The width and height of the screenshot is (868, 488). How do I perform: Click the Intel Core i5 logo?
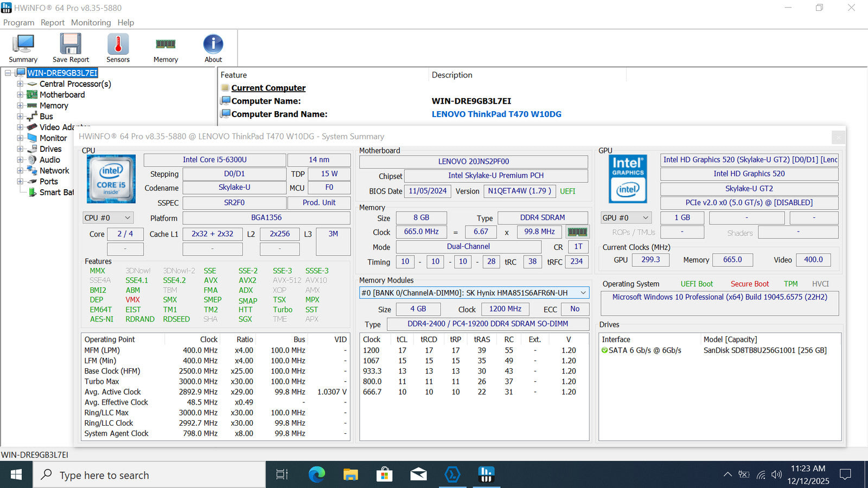tap(111, 179)
